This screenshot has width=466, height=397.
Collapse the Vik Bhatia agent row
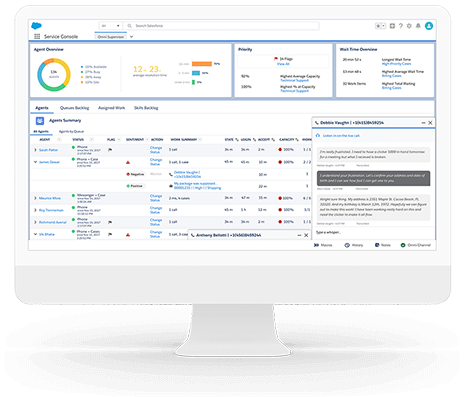point(35,234)
